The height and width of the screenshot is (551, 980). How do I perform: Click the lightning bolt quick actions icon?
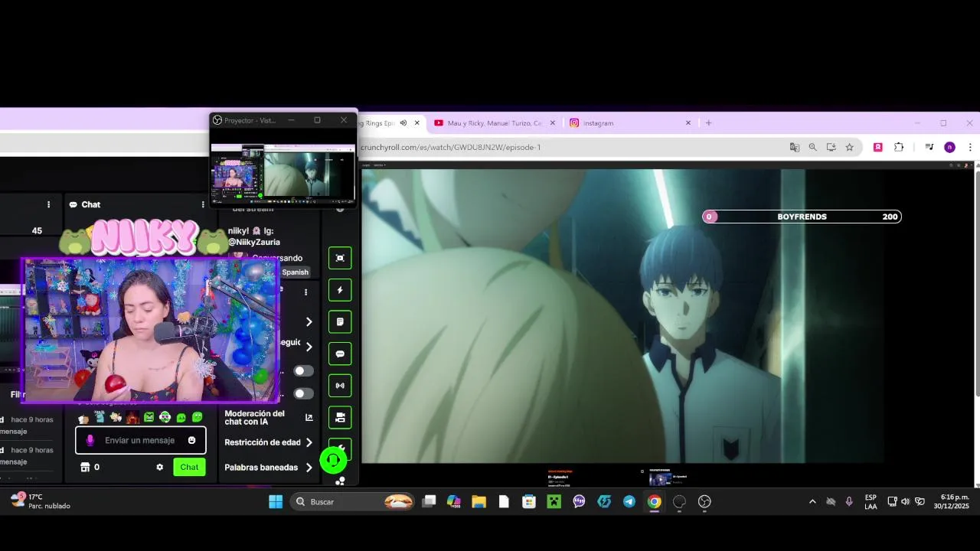[x=340, y=290]
